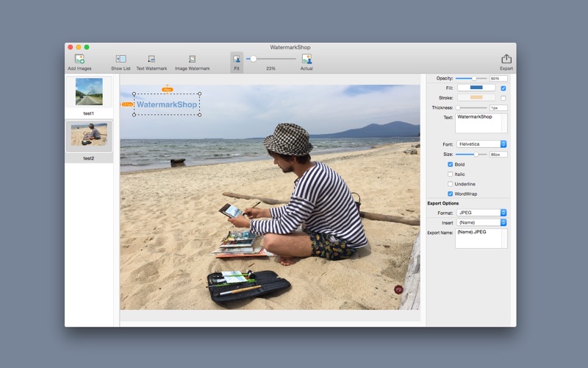Open the Format dropdown showing JPEG

tap(481, 213)
